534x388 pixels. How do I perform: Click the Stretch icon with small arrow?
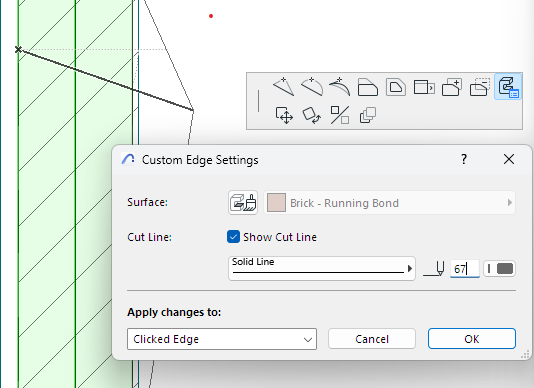point(424,87)
